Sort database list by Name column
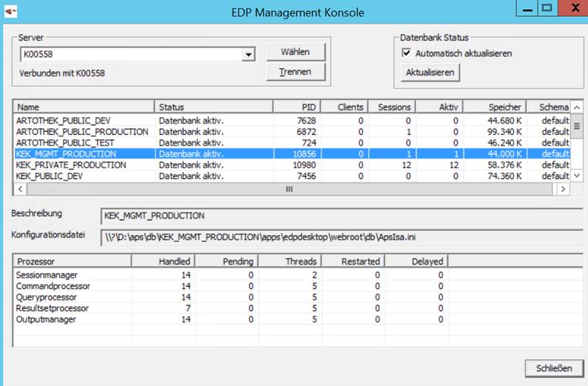Image resolution: width=588 pixels, height=386 pixels. [x=83, y=107]
